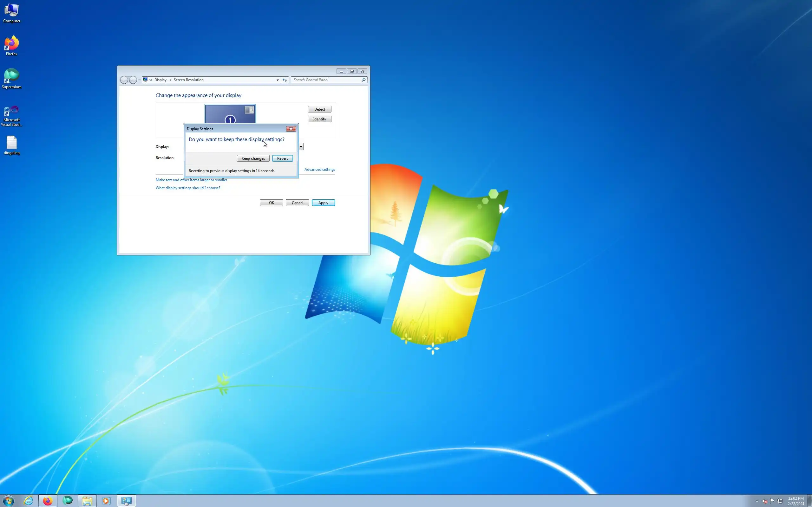The width and height of the screenshot is (812, 507).
Task: Click the Display breadcrumb in the address bar
Action: (x=160, y=80)
